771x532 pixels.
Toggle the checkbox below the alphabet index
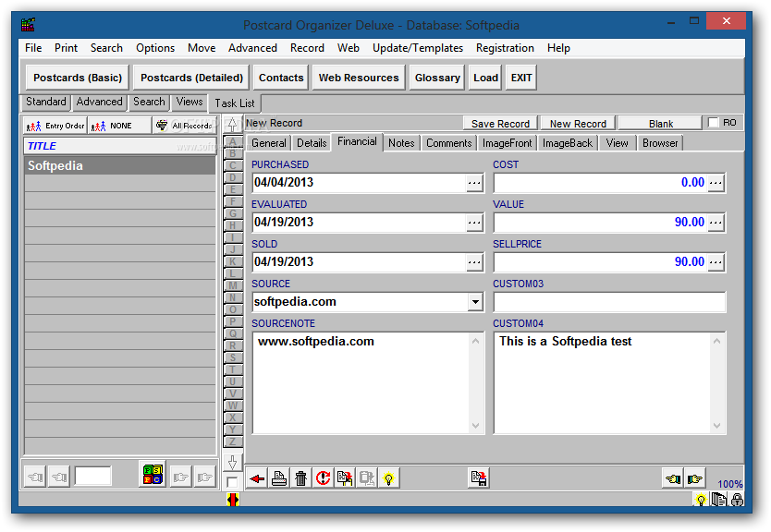tap(232, 482)
